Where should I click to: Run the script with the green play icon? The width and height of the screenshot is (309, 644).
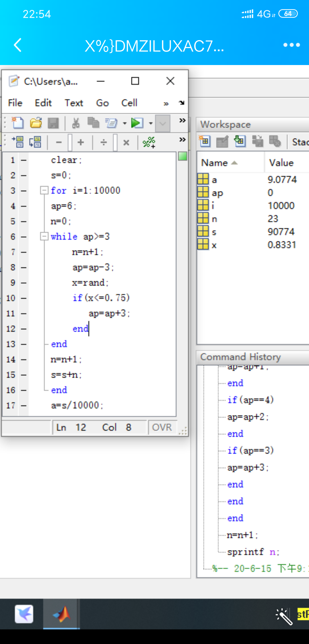[x=137, y=123]
